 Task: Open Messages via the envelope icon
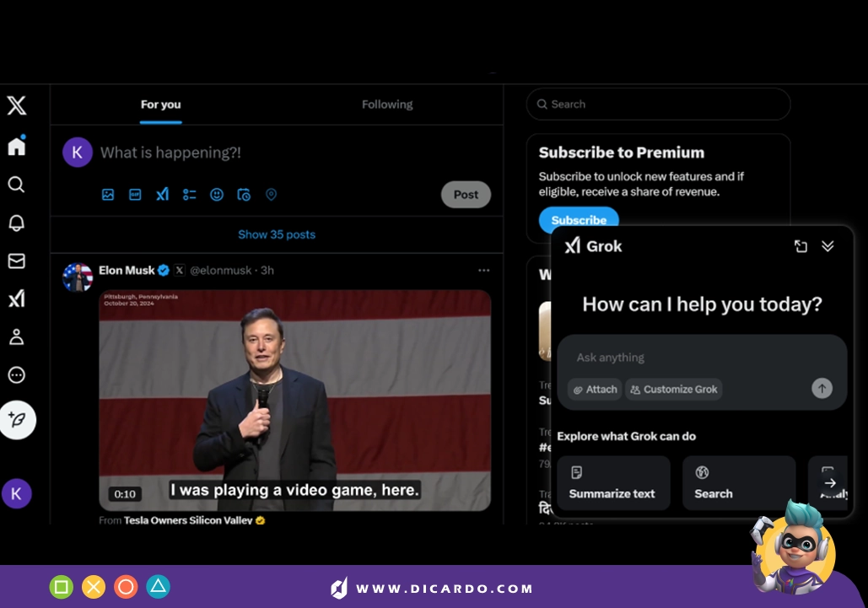[17, 261]
